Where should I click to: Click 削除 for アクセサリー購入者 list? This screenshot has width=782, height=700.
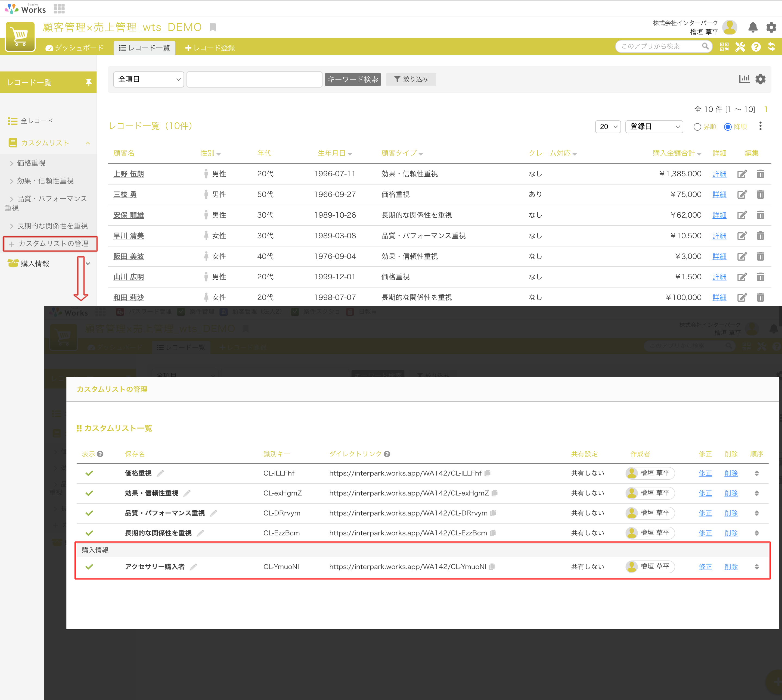click(x=731, y=567)
